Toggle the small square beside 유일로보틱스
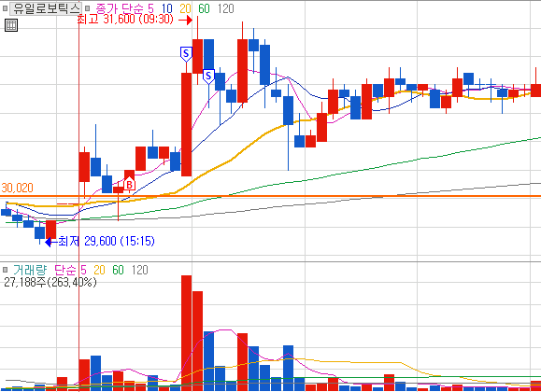 5,8
